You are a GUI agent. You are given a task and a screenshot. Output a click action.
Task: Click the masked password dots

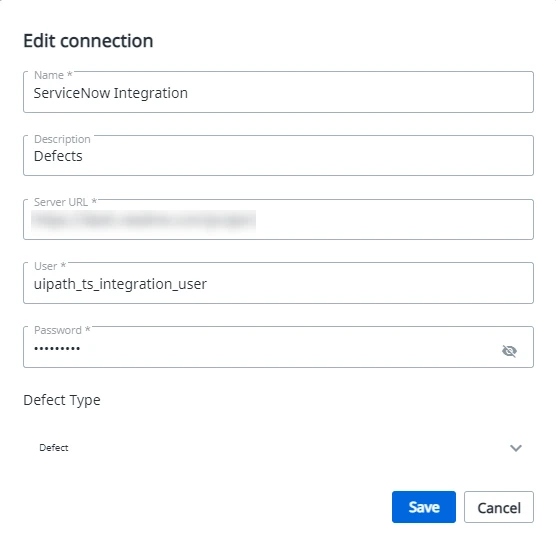tap(57, 349)
